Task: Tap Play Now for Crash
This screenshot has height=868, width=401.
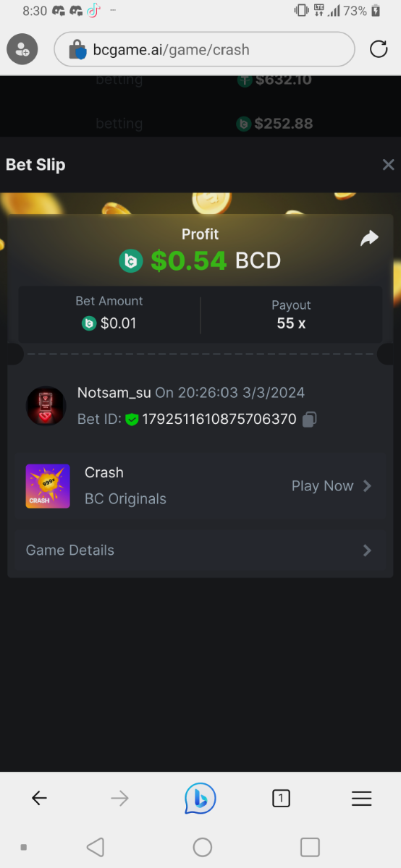Action: tap(323, 486)
